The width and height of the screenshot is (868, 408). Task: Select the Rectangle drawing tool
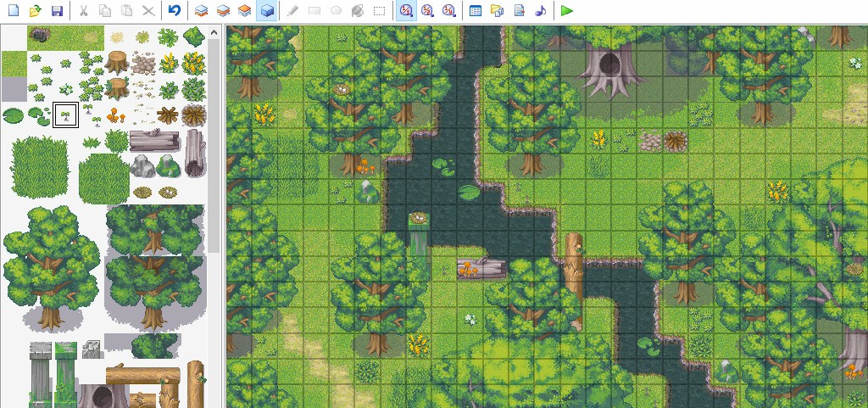pos(314,10)
